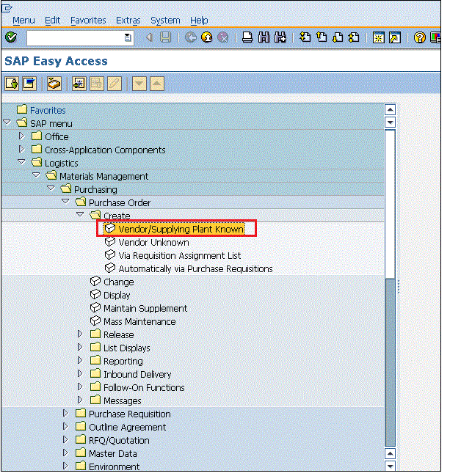Select Via Requisition Assignment List transaction

(180, 256)
